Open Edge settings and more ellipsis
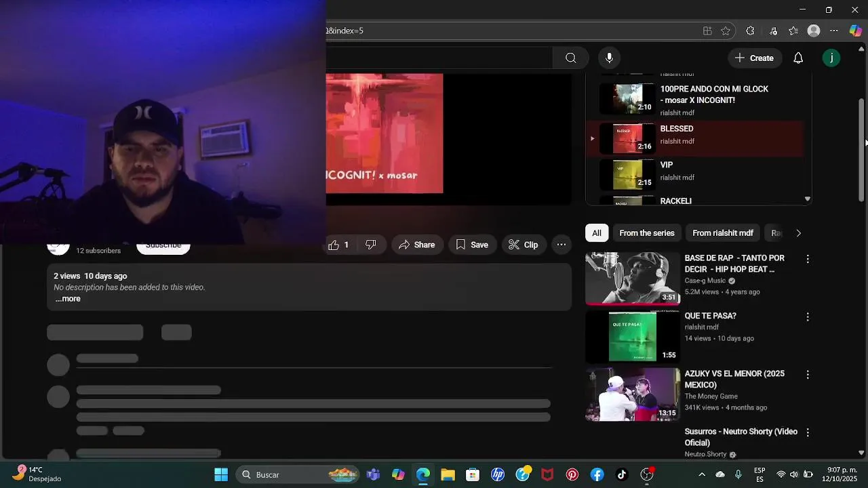Viewport: 868px width, 488px height. [834, 30]
